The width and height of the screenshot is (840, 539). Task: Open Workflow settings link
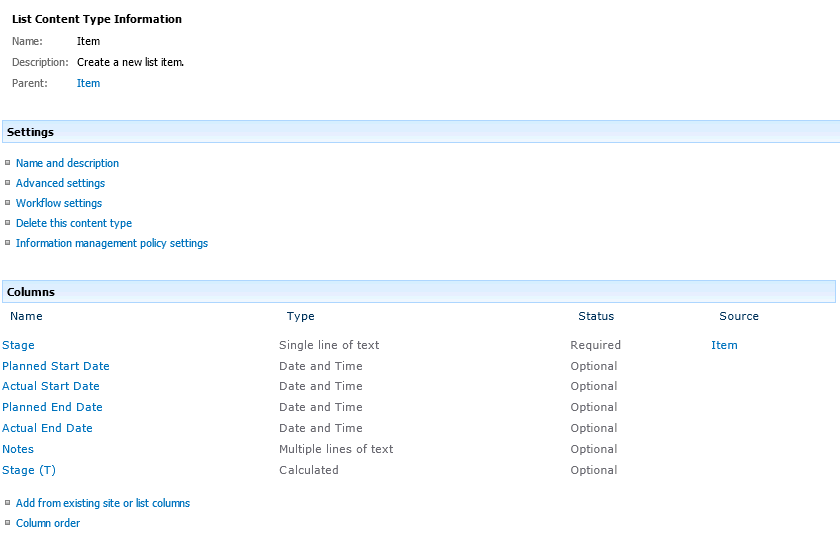(x=59, y=203)
